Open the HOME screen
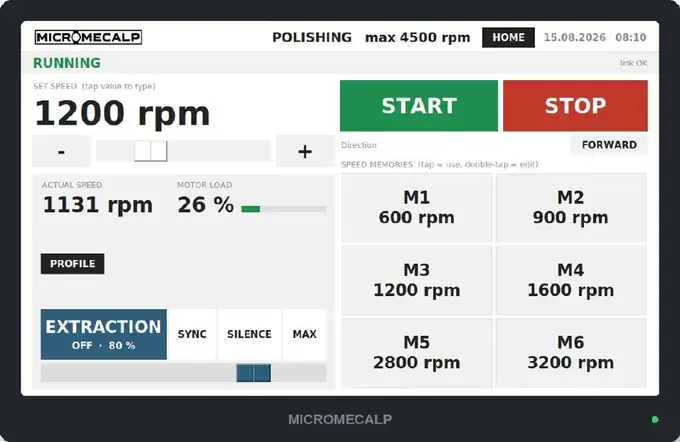 click(x=508, y=37)
